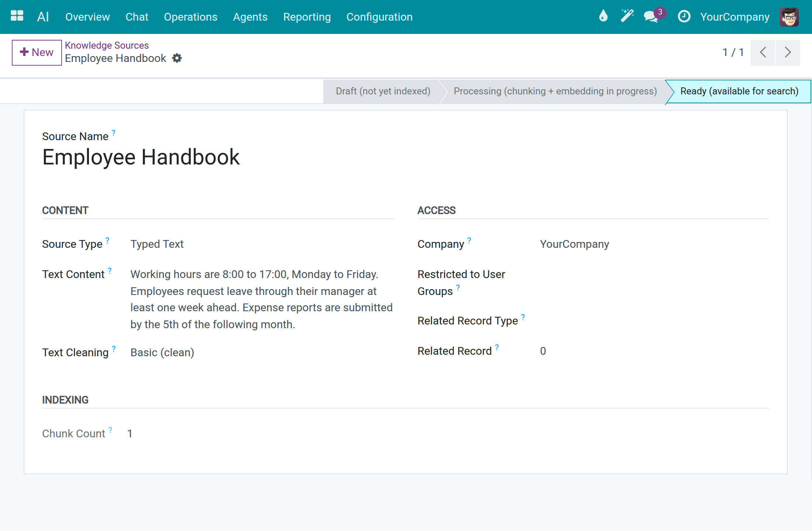
Task: Edit the Text Content working hours paragraph
Action: point(262,299)
